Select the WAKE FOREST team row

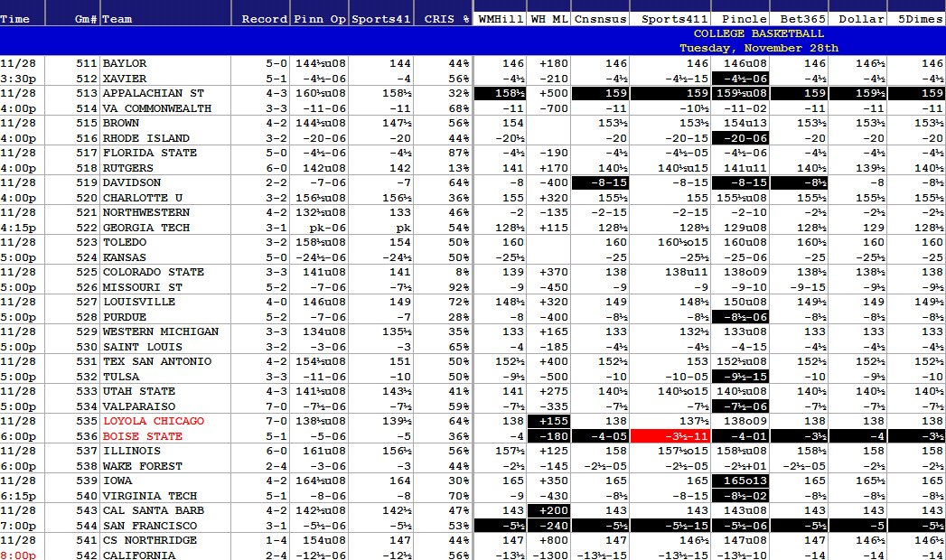[x=473, y=467]
